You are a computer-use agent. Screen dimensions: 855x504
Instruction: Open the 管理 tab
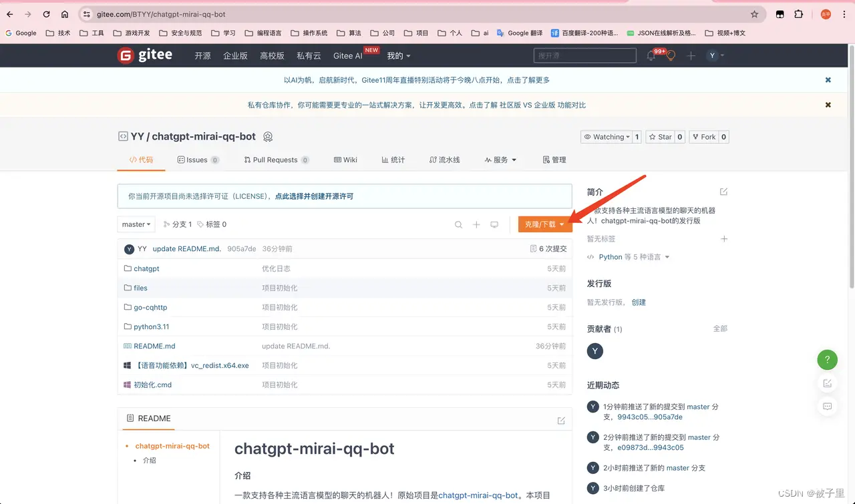(554, 160)
